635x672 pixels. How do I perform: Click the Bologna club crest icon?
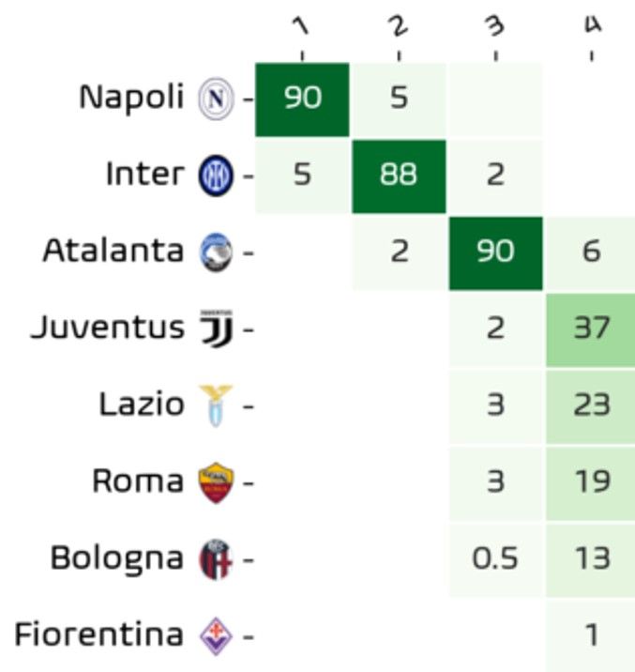tap(215, 560)
